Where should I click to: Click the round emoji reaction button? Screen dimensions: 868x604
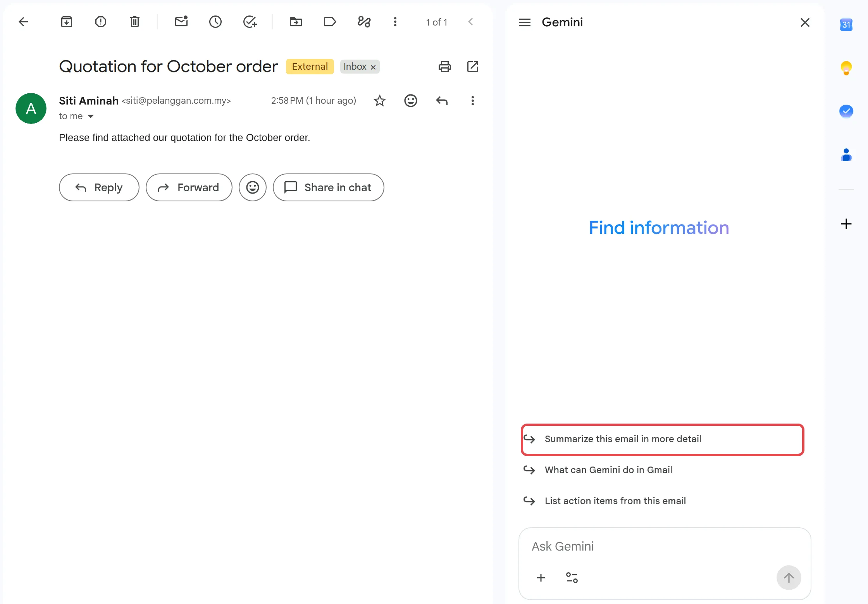253,187
